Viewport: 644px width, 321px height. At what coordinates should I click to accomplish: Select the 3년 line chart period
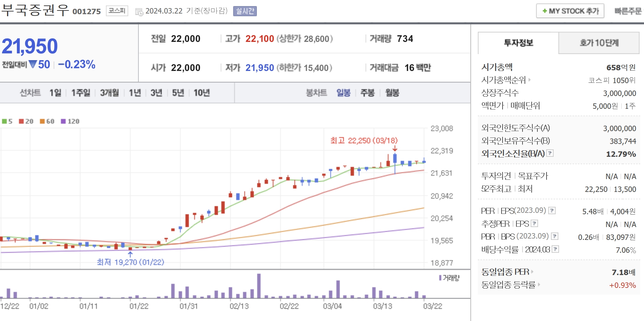pyautogui.click(x=156, y=93)
